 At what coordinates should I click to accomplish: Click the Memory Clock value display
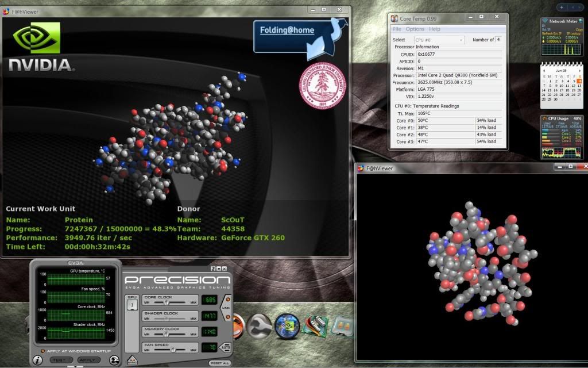click(x=209, y=332)
